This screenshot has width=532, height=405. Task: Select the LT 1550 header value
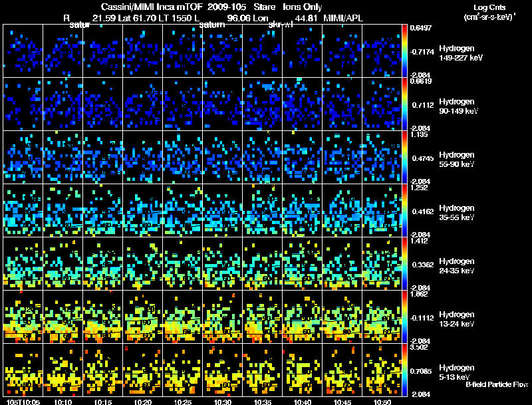pos(175,19)
